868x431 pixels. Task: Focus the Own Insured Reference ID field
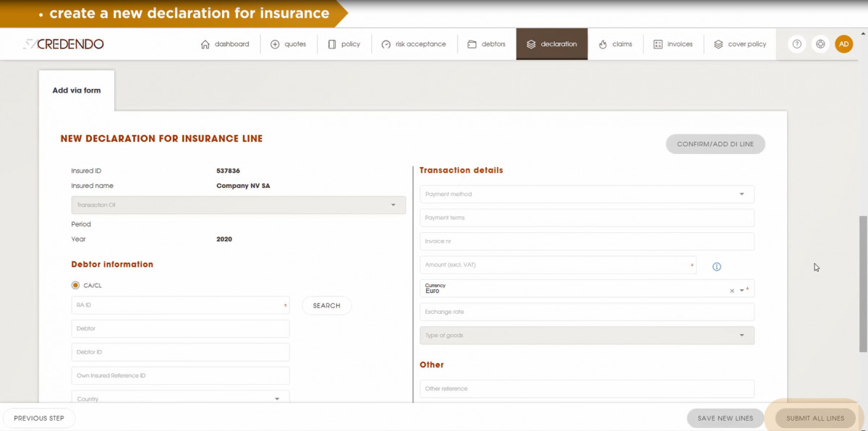181,376
